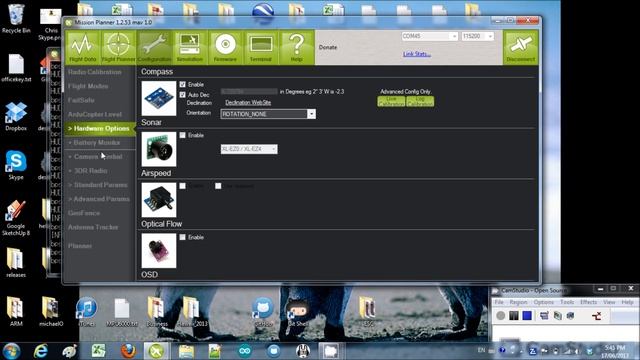Image resolution: width=640 pixels, height=360 pixels.
Task: Expand Advanced Params in the sidebar
Action: point(99,199)
